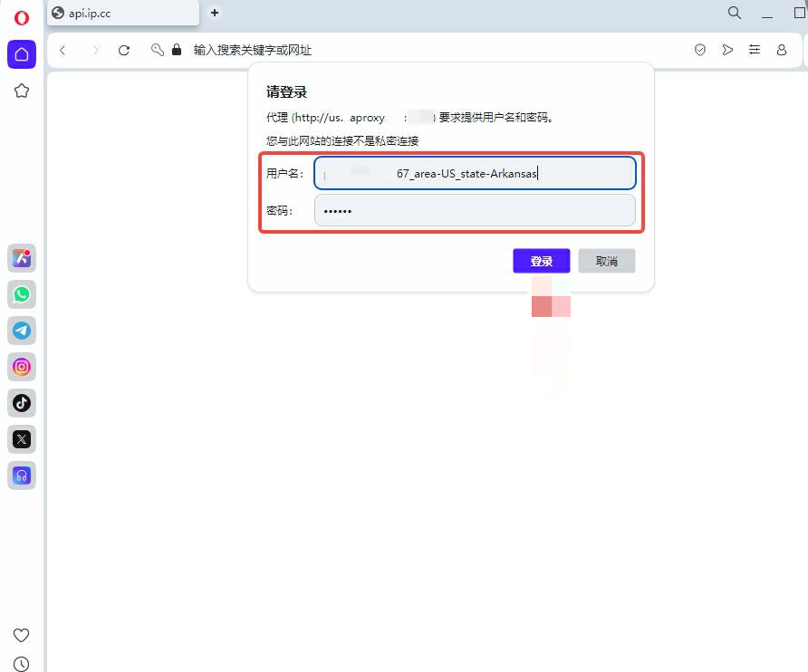The width and height of the screenshot is (808, 672).
Task: Launch the Aria AI sidebar icon
Action: pyautogui.click(x=22, y=258)
